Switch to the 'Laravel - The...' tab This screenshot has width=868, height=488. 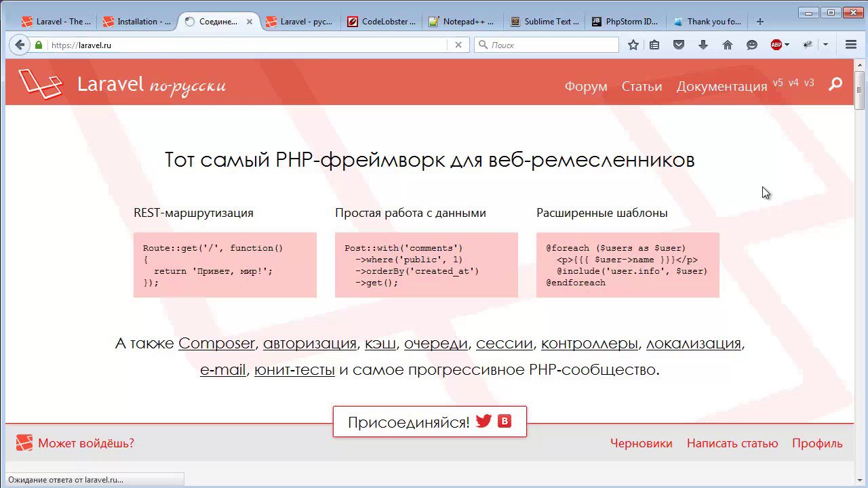click(x=56, y=22)
